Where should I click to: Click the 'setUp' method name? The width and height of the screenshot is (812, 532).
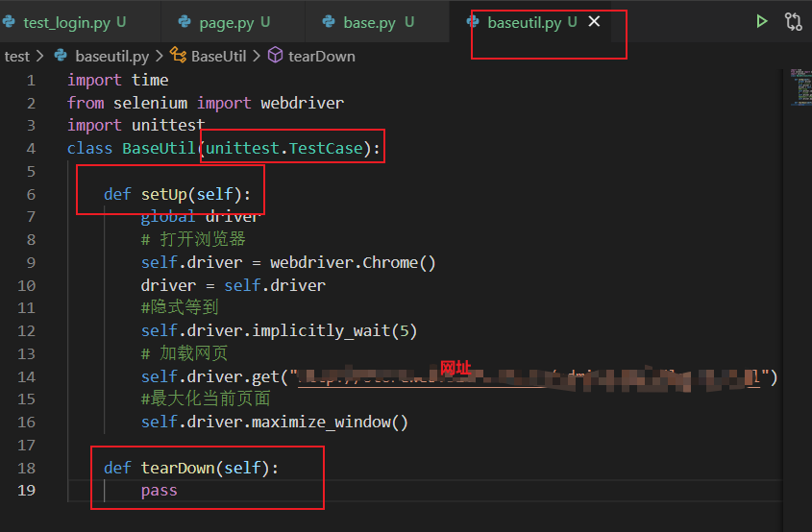(163, 194)
